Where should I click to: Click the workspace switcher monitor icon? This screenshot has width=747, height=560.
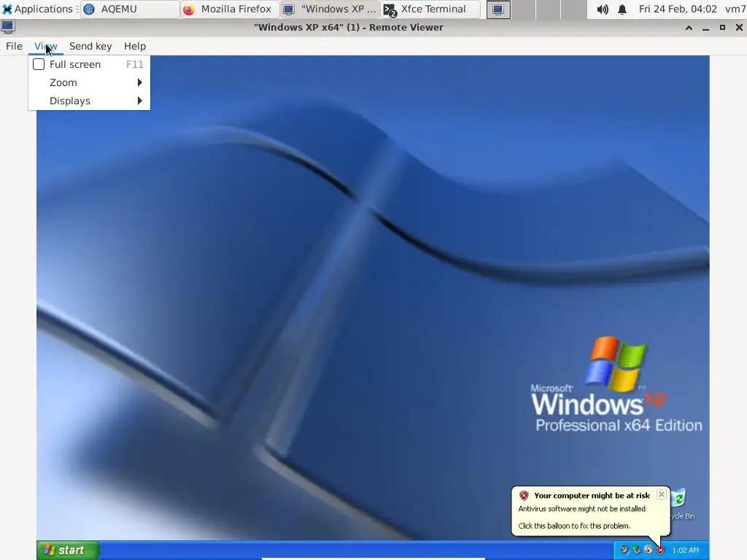coord(498,9)
